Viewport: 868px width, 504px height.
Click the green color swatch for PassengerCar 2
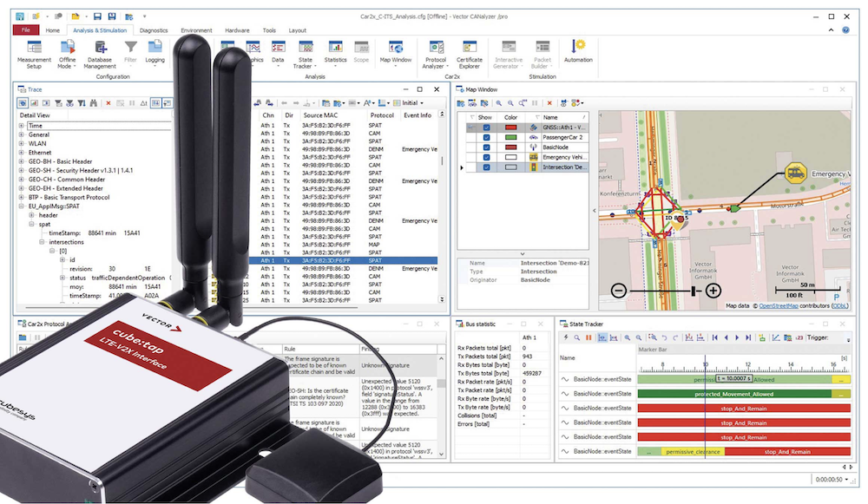tap(510, 137)
